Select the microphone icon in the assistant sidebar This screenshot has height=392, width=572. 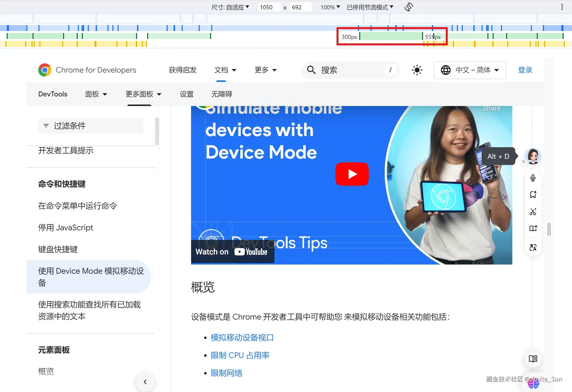click(533, 178)
